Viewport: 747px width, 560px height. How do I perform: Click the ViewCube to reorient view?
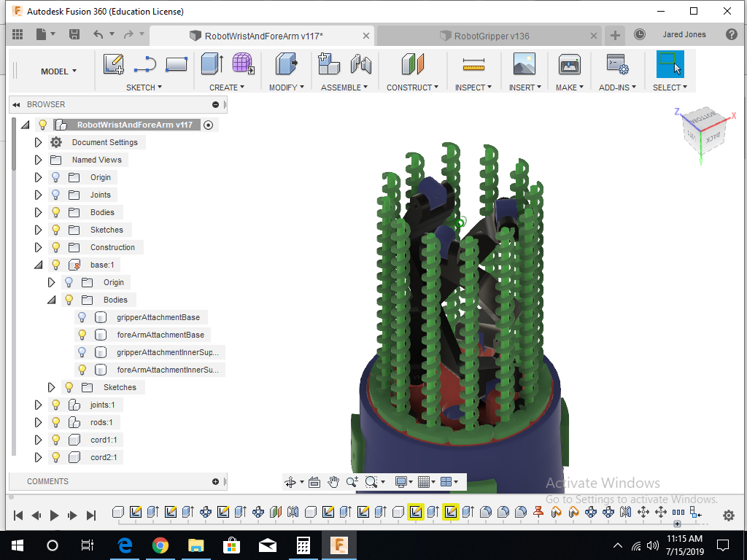[704, 131]
